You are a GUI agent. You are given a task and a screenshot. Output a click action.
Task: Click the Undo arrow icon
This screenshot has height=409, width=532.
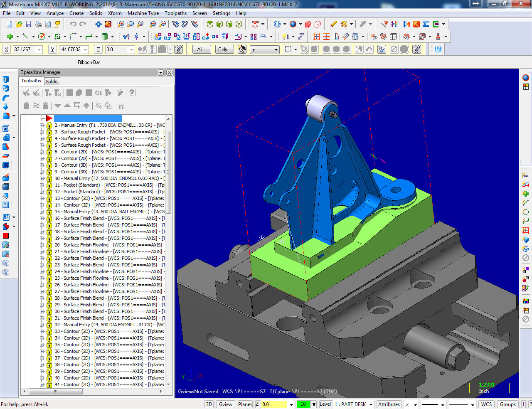click(73, 24)
